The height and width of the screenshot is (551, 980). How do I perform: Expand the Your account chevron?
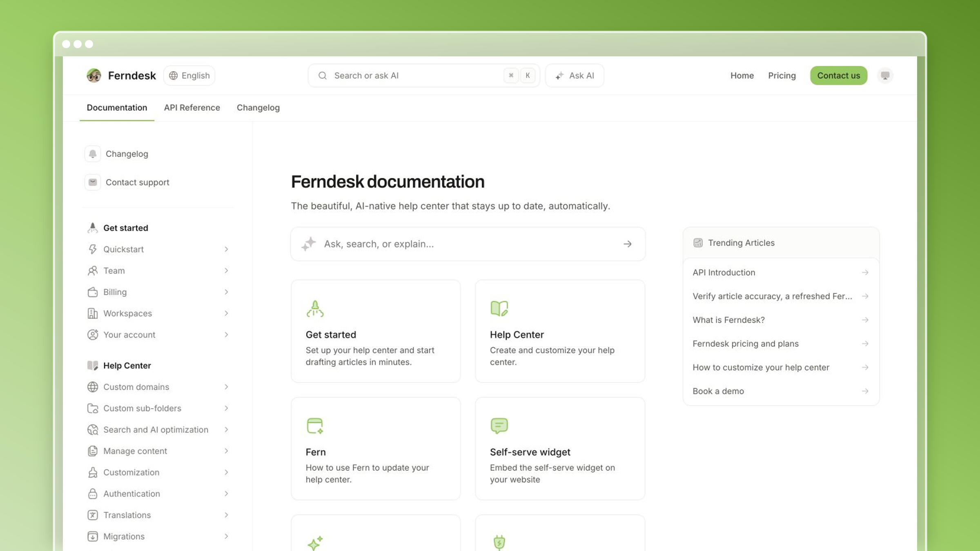pyautogui.click(x=226, y=335)
